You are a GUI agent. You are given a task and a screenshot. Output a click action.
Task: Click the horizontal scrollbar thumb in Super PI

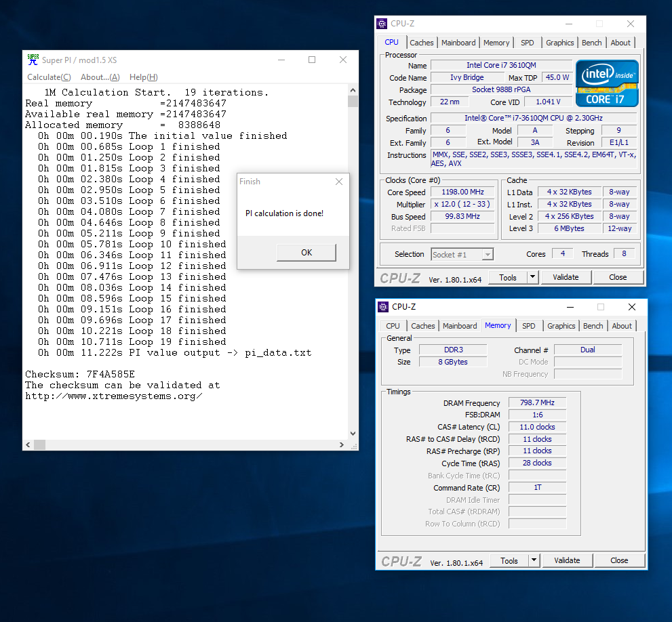coord(39,444)
